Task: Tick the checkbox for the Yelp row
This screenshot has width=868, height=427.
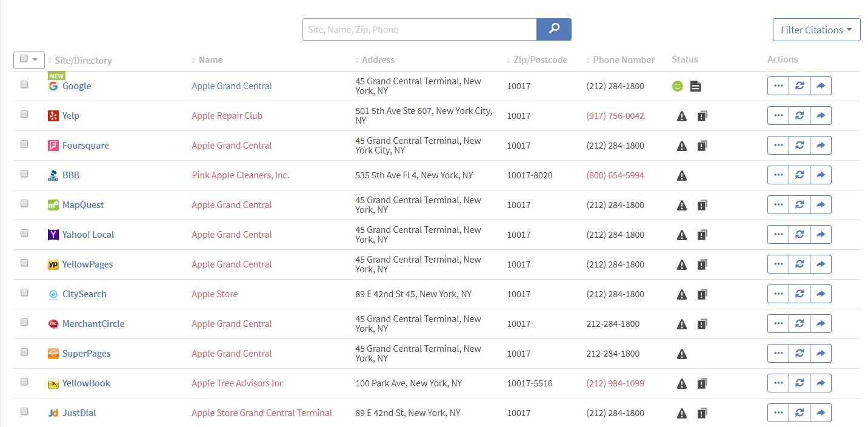Action: click(24, 114)
